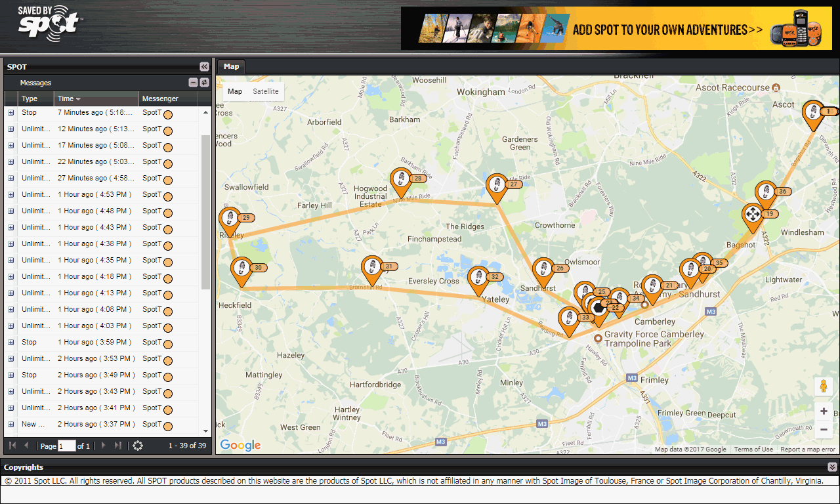840x504 pixels.
Task: Click the reload spinner in paging bar
Action: point(138,446)
